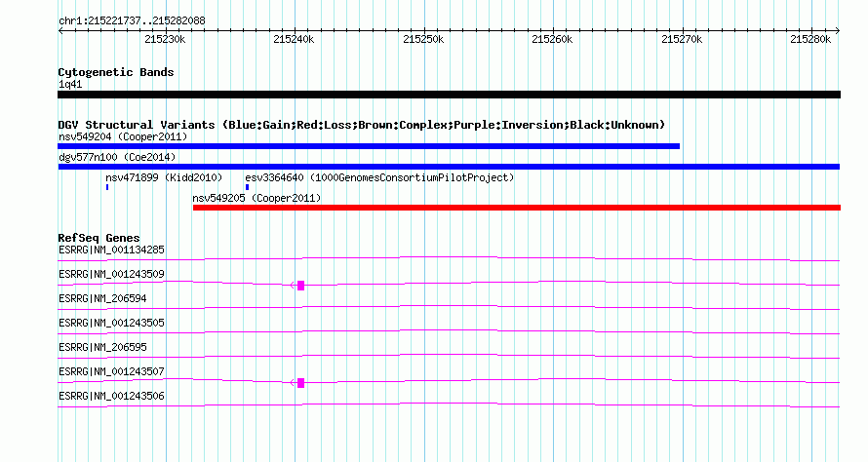Click the ESRRG|NM_001243505 transcript label
The width and height of the screenshot is (868, 462).
pyautogui.click(x=111, y=324)
